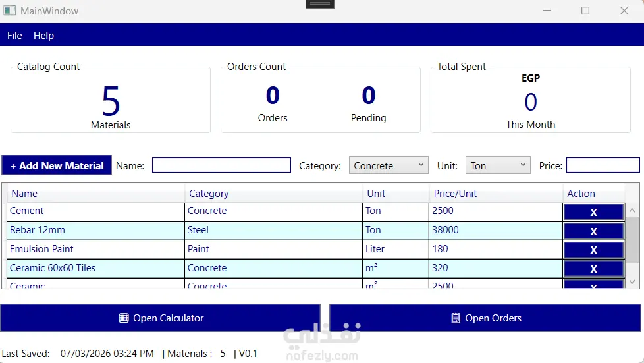Screen dimensions: 644x363
Task: Click the Action column header
Action: coord(593,193)
